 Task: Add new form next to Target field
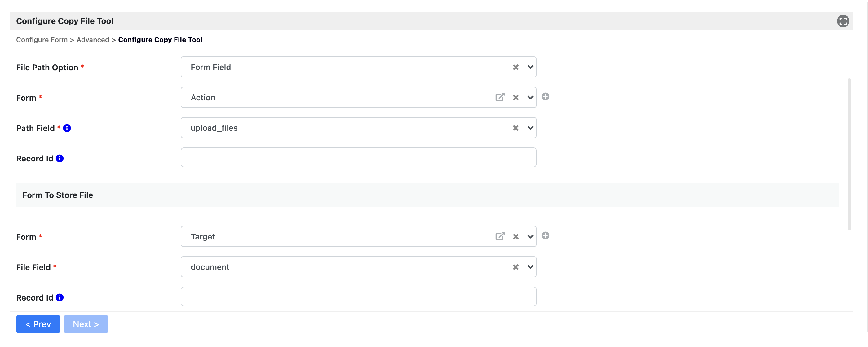545,235
